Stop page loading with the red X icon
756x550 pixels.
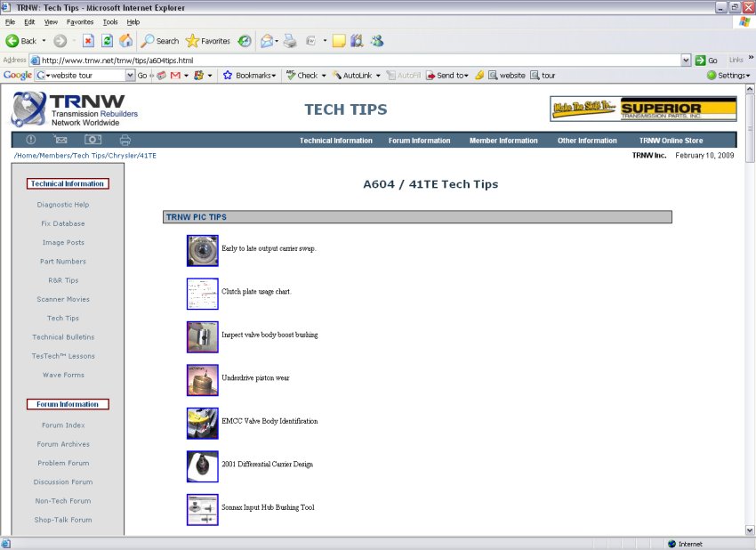[x=88, y=41]
